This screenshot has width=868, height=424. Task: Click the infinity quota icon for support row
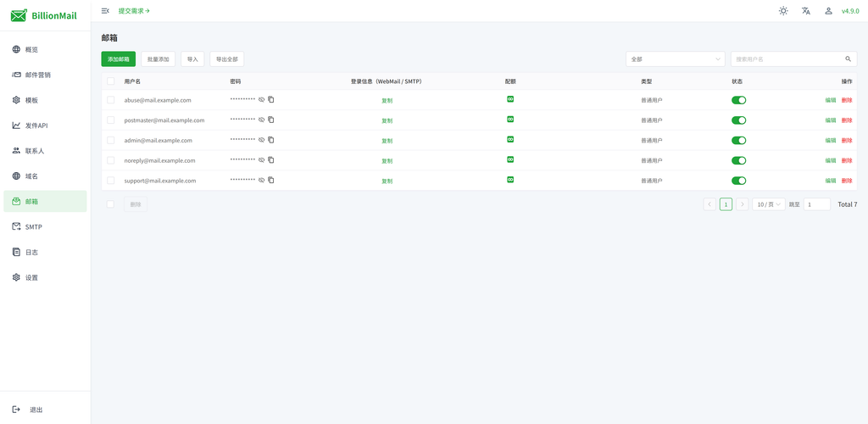pos(510,179)
